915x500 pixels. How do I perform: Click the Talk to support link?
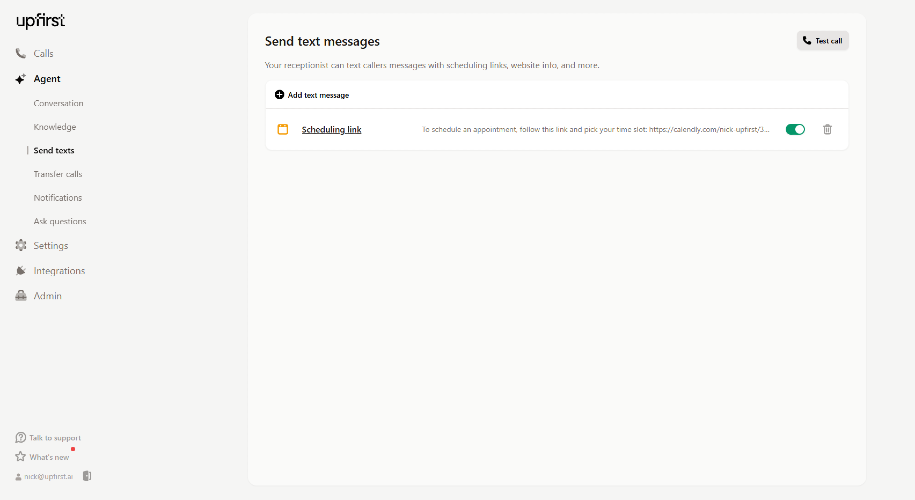click(x=54, y=438)
